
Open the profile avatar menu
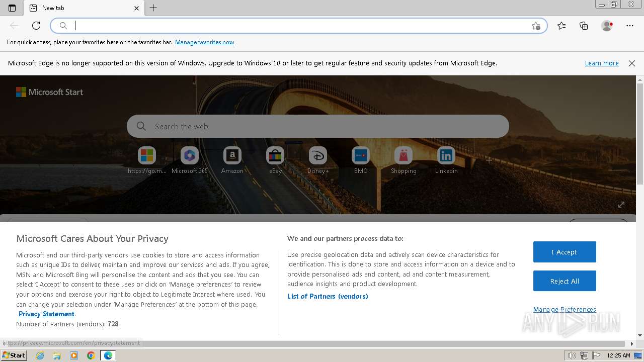[x=607, y=26]
